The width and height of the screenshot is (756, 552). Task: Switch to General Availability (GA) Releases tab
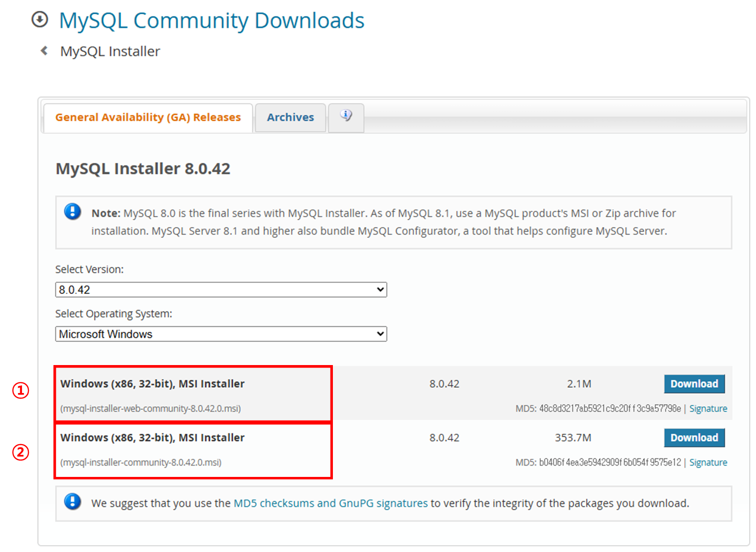pos(148,117)
